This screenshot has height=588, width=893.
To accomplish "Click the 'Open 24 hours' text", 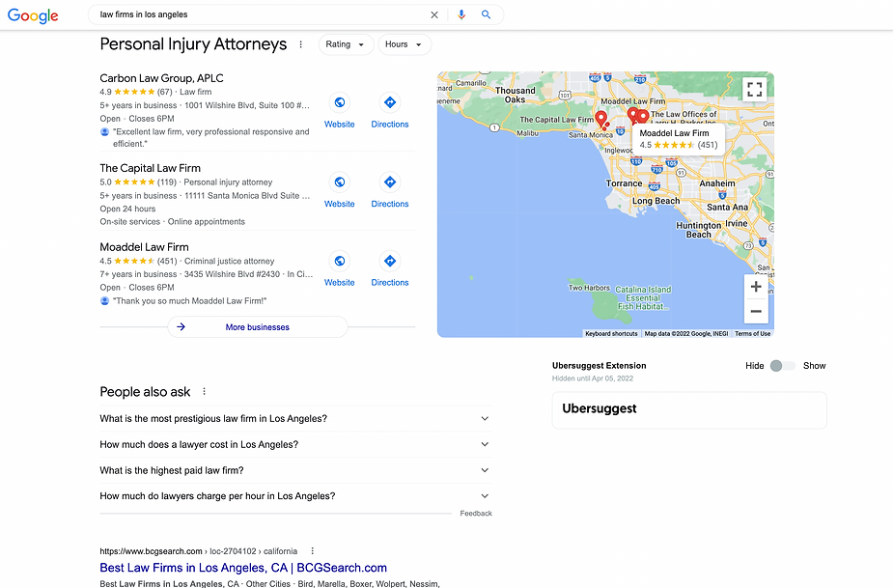I will pyautogui.click(x=127, y=209).
